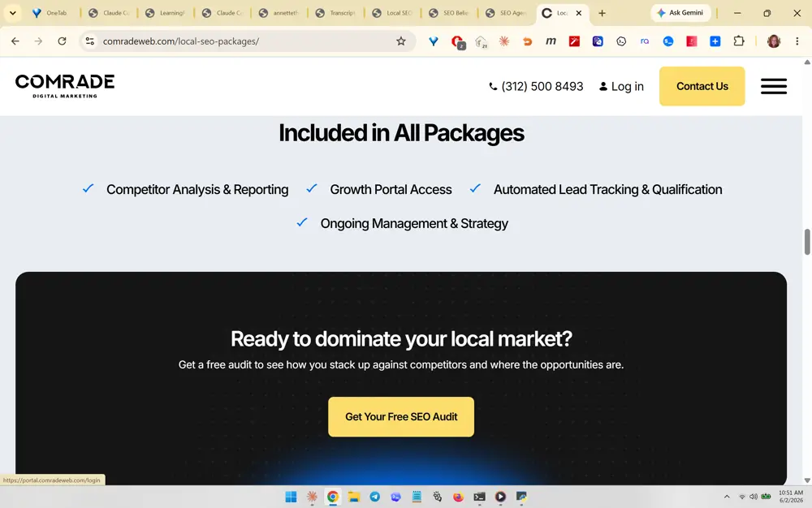Open the italic m extension icon
The width and height of the screenshot is (812, 508).
coord(551,41)
